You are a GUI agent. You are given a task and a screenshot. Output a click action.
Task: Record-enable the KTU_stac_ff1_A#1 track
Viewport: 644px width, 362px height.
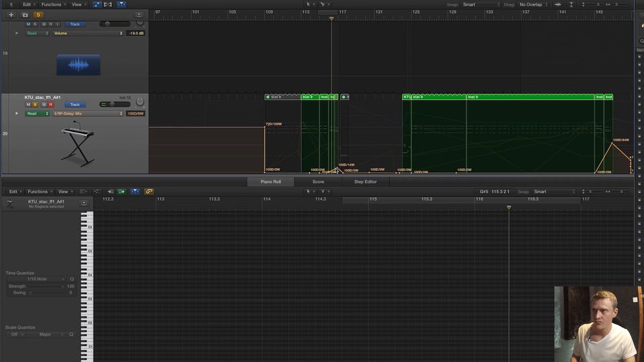coord(50,105)
